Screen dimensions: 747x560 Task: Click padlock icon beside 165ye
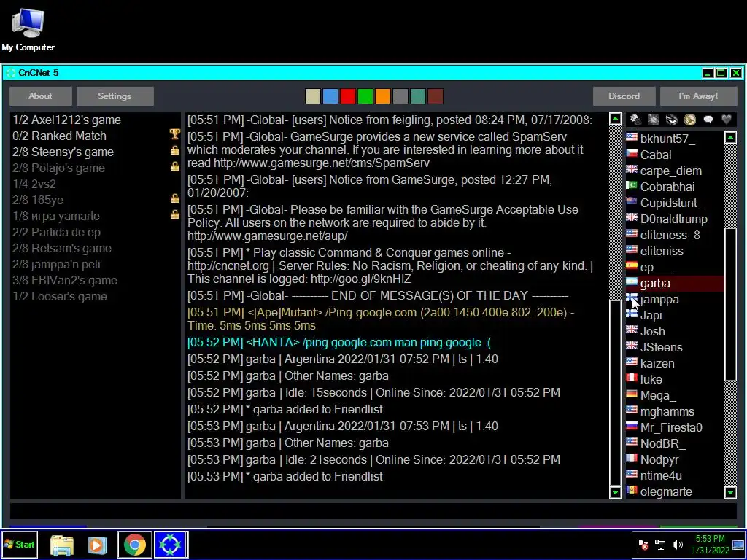(x=175, y=199)
